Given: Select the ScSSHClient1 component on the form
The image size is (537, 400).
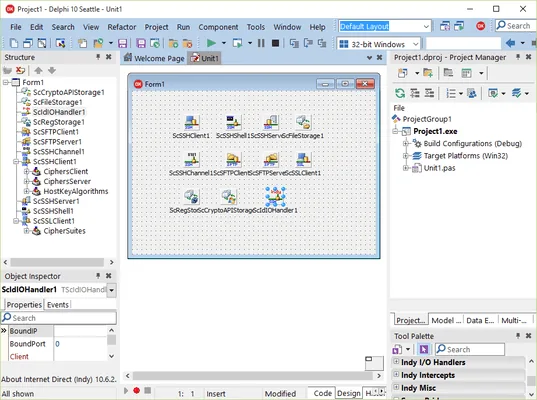Looking at the screenshot, I should click(x=191, y=122).
